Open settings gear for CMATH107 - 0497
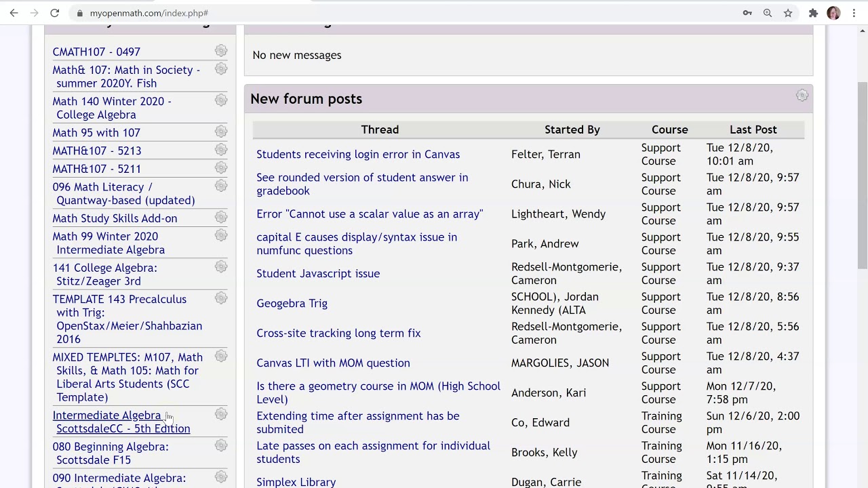The image size is (868, 488). tap(221, 51)
